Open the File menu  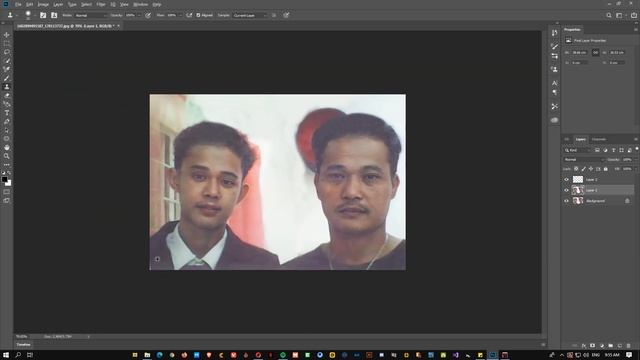pyautogui.click(x=18, y=4)
